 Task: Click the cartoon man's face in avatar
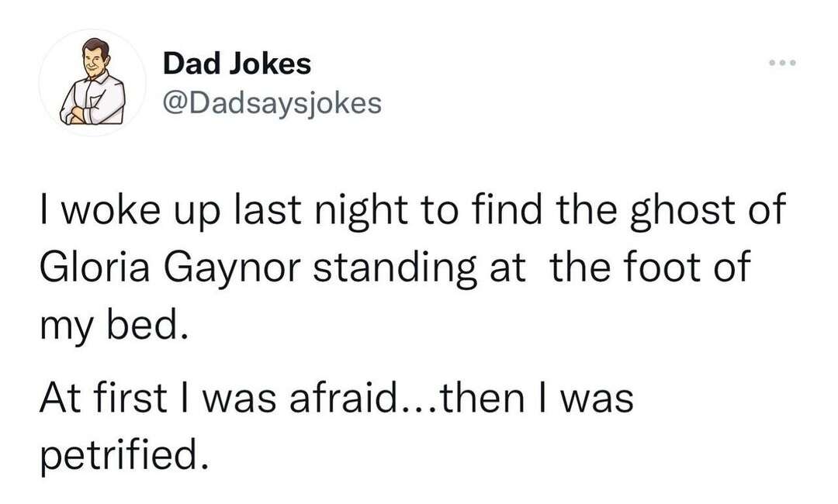[x=94, y=60]
